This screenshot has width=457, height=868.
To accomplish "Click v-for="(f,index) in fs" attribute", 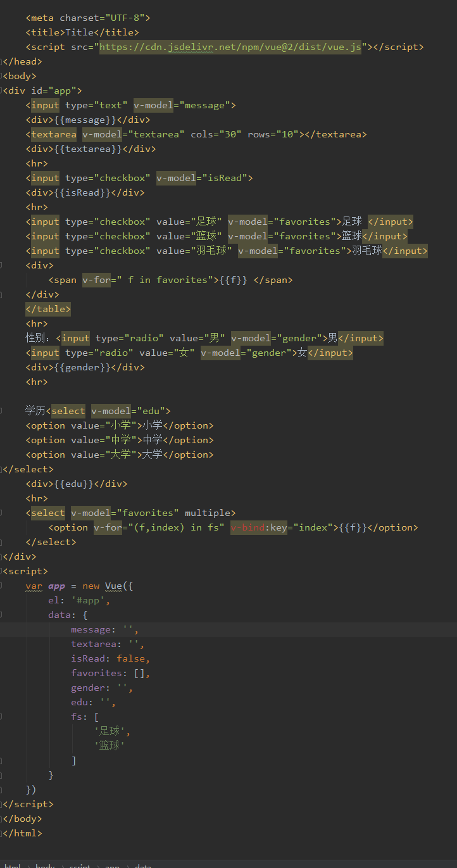I will pos(159,527).
